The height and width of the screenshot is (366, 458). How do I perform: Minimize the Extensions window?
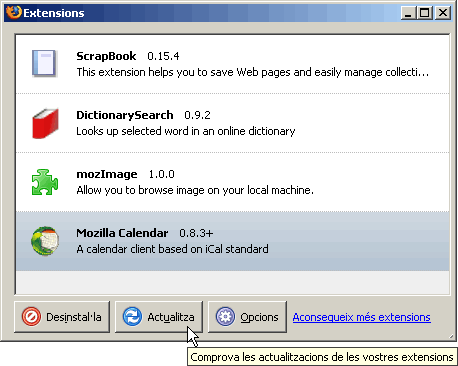[408, 13]
